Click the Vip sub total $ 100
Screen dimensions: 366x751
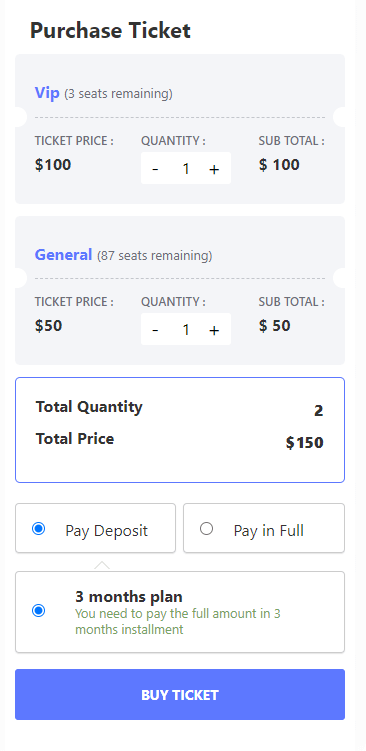279,165
